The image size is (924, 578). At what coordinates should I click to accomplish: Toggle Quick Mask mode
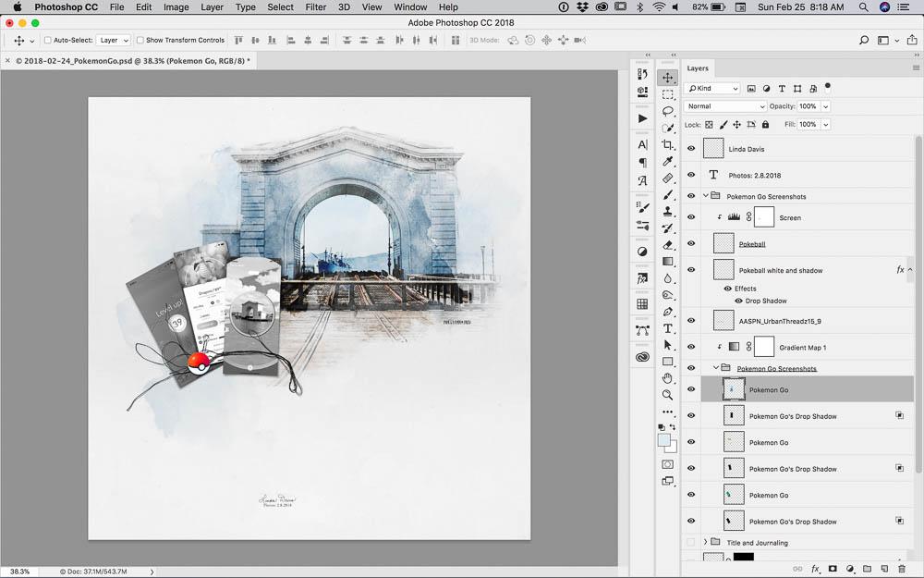click(x=667, y=464)
